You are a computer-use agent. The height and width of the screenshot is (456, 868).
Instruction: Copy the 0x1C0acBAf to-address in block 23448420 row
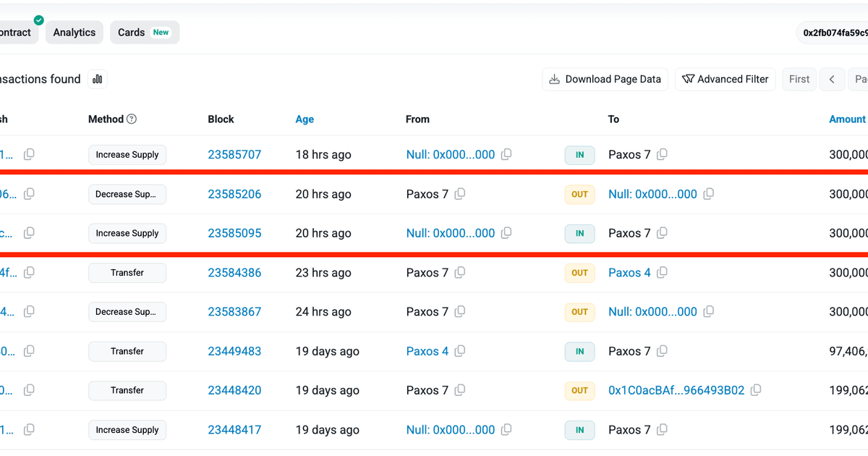(x=756, y=389)
